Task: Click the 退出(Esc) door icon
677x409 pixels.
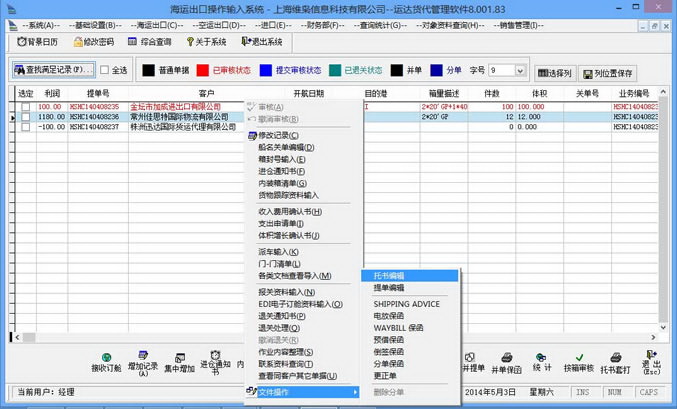Action: 651,355
